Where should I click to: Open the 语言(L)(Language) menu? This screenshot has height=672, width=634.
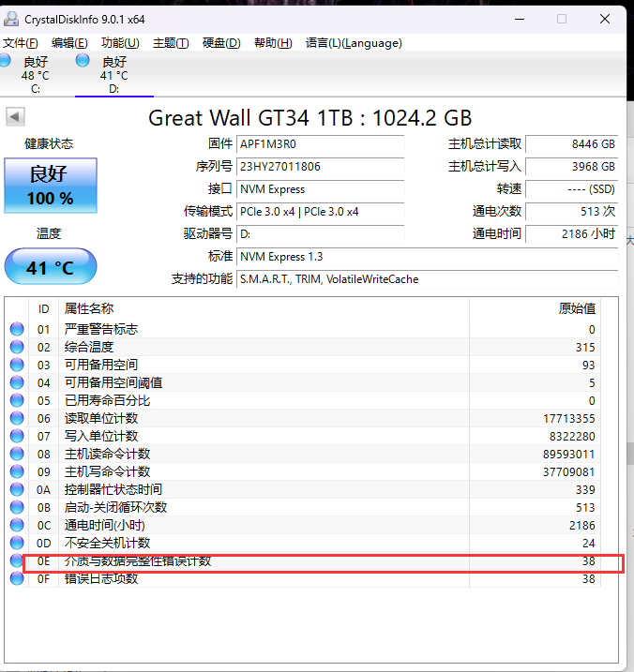click(354, 43)
